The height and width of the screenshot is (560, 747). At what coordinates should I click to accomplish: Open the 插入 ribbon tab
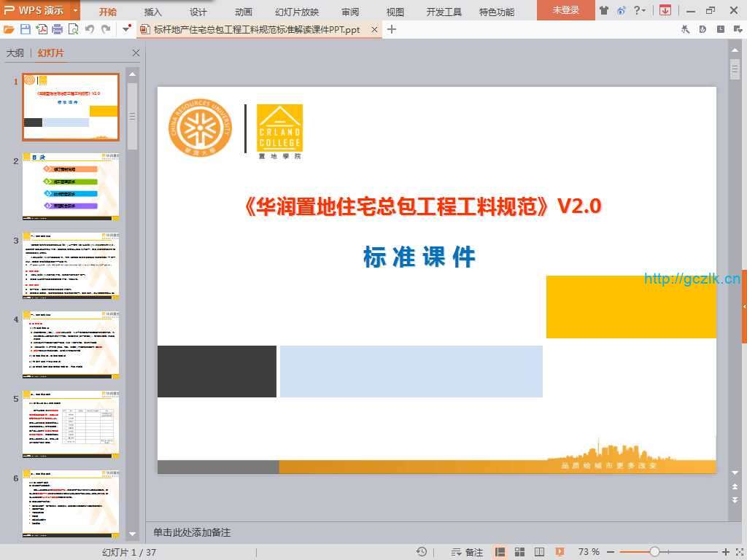pos(153,12)
